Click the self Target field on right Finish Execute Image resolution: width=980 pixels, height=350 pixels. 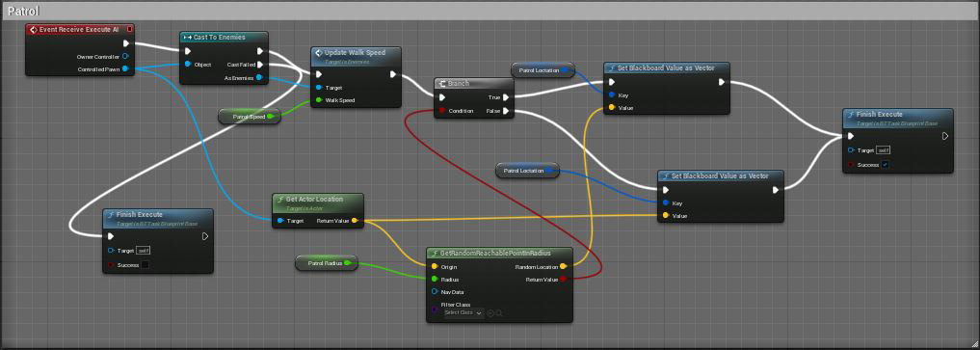point(883,150)
